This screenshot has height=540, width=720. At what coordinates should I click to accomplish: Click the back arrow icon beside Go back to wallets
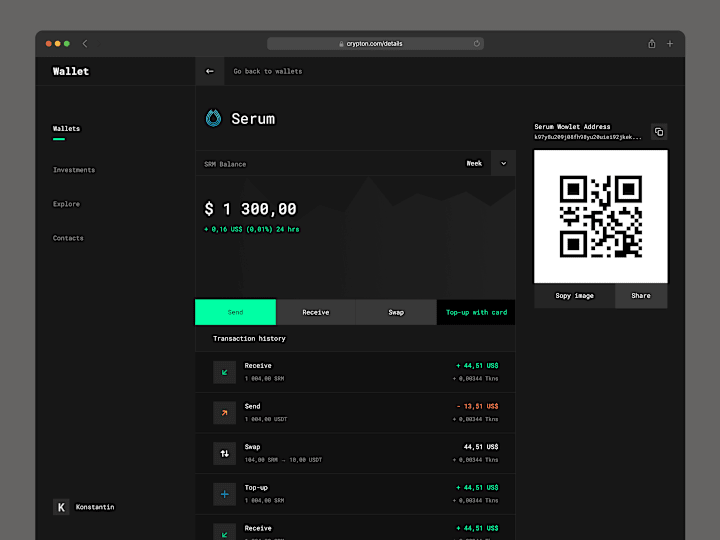coord(209,71)
